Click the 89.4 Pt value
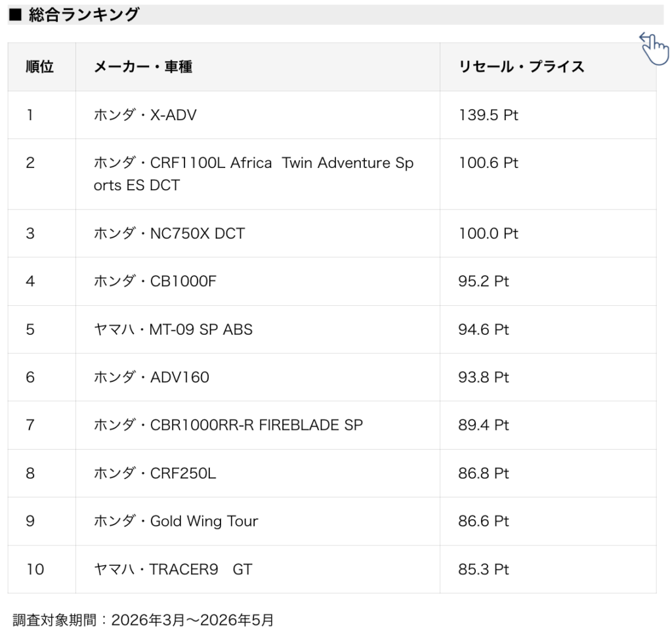 [x=484, y=425]
